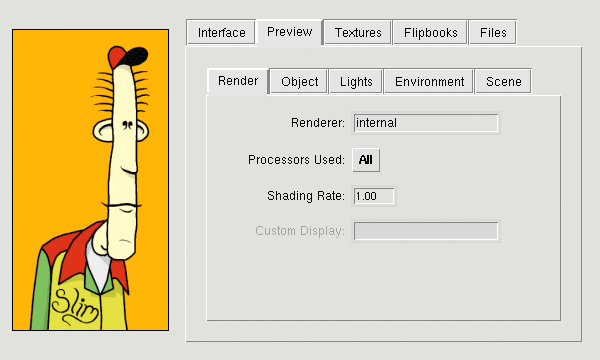
Task: Click the Shading Rate field showing 1.00
Action: tap(373, 196)
